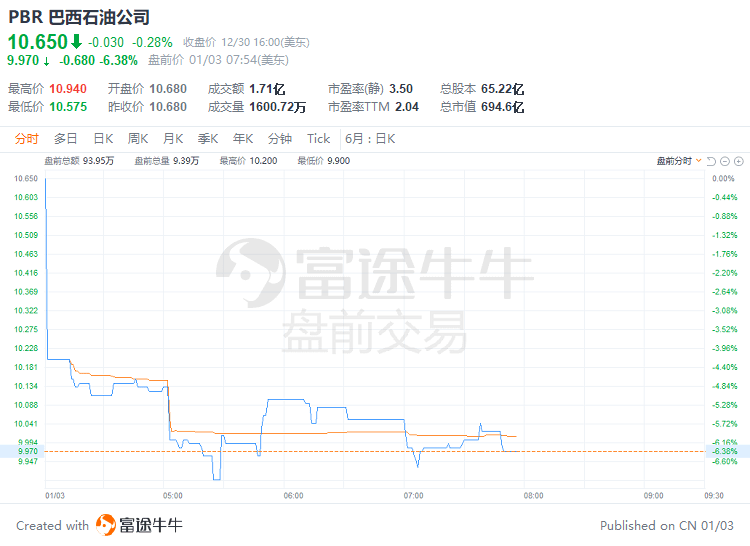The image size is (750, 546).
Task: Click the zoom in plus icon
Action: pyautogui.click(x=739, y=161)
